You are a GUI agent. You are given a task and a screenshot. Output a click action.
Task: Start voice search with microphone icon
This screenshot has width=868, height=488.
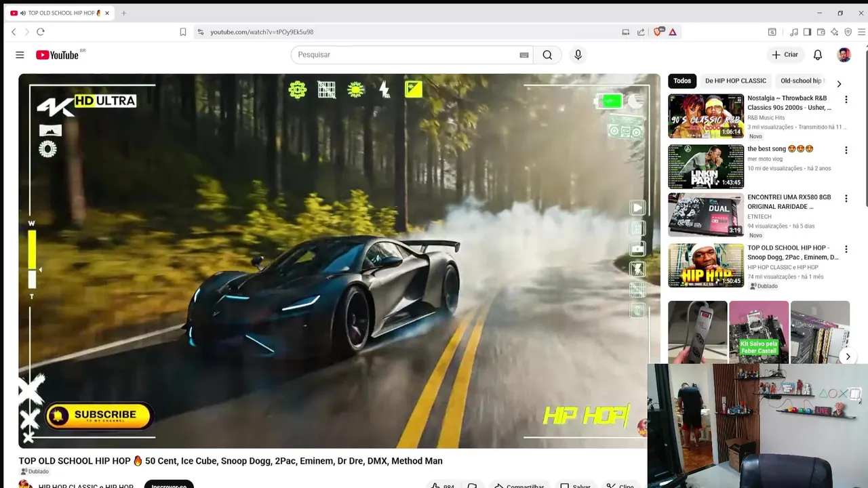pyautogui.click(x=578, y=55)
